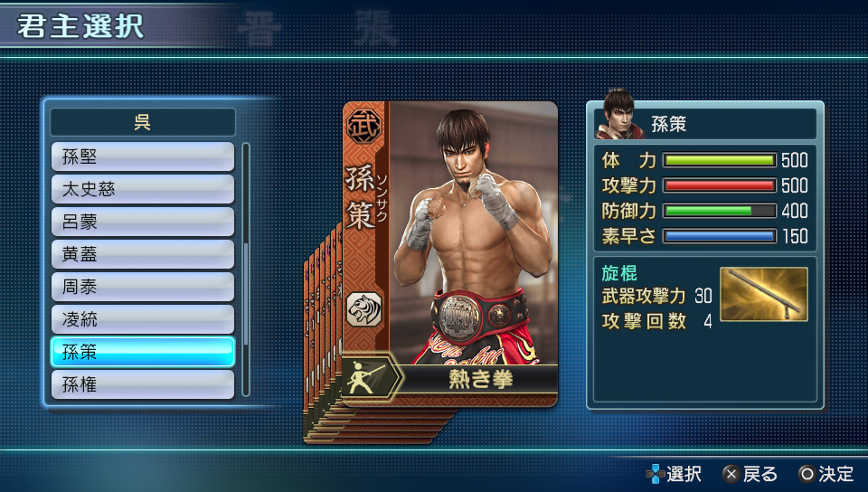This screenshot has height=492, width=868.
Task: Select 太史慈 from the ruler list
Action: [x=143, y=189]
